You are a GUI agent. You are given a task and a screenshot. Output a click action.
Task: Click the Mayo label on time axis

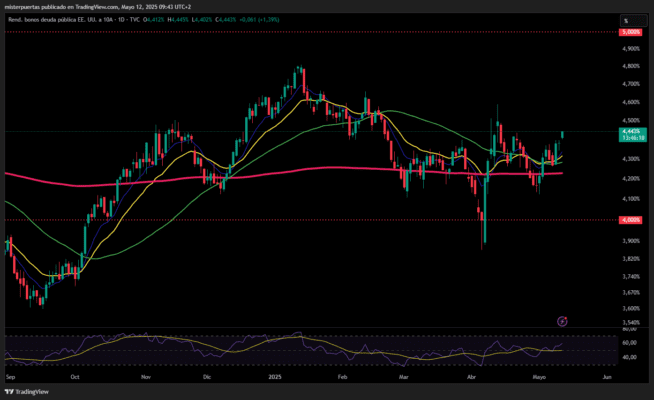point(540,380)
